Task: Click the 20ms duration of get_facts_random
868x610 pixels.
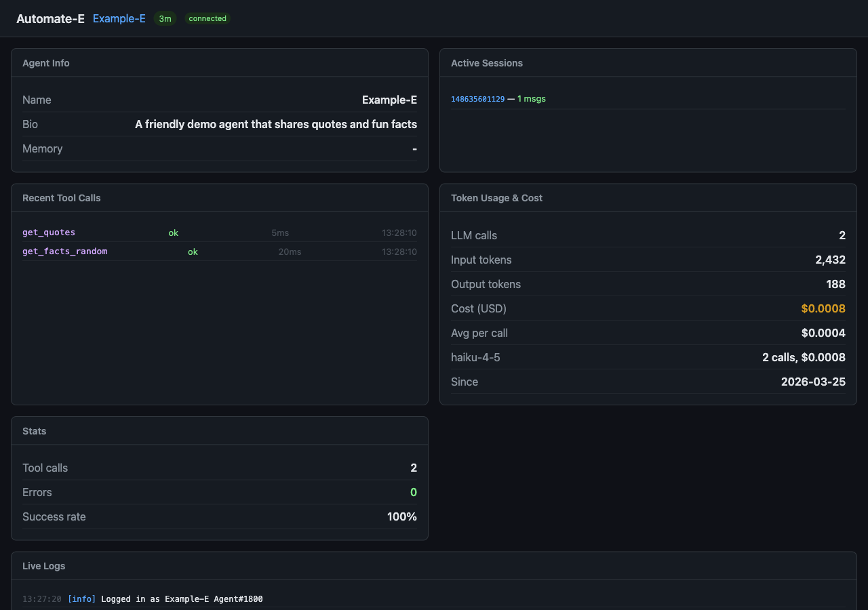Action: 290,252
